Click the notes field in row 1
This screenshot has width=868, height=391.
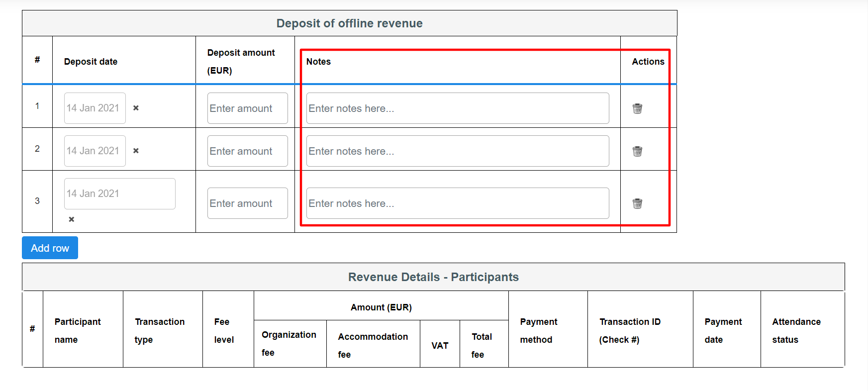click(458, 108)
